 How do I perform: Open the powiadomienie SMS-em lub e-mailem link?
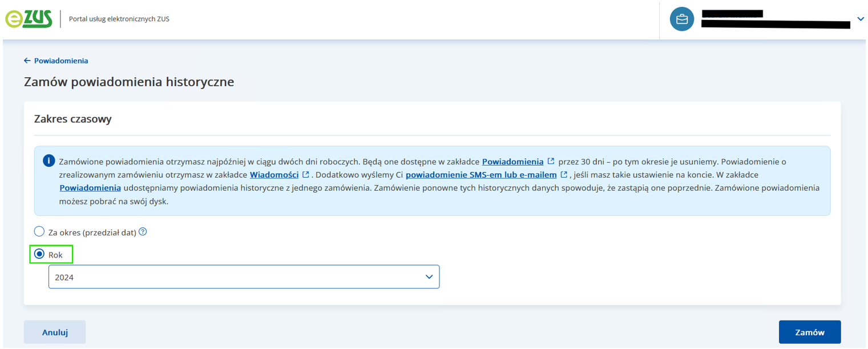tap(481, 174)
